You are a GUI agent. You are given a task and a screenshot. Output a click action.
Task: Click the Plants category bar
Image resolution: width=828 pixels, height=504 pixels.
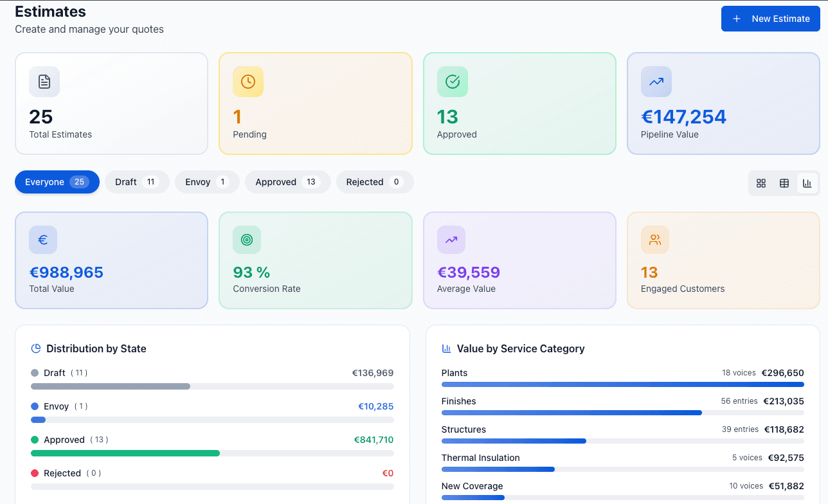(623, 384)
